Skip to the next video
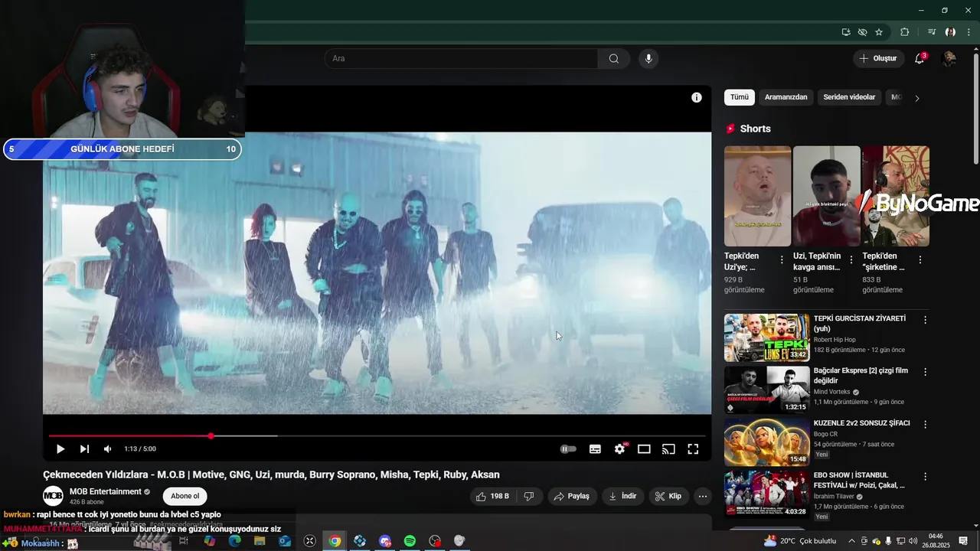The image size is (980, 551). tap(84, 449)
